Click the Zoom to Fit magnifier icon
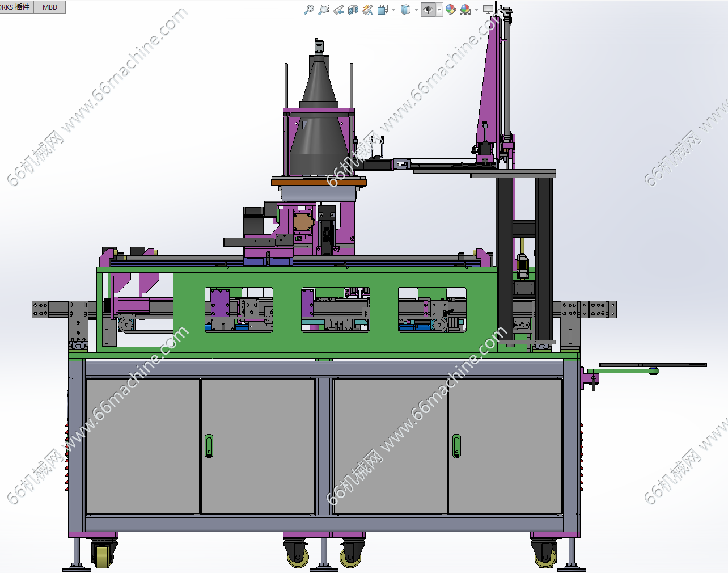 tap(309, 10)
